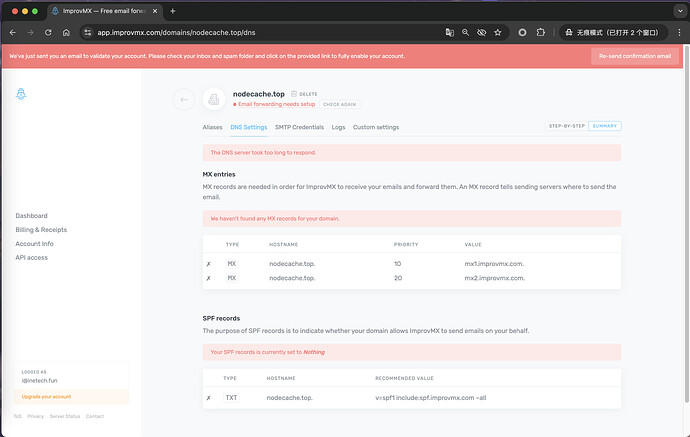Switch to Step-by-step view

click(x=566, y=126)
